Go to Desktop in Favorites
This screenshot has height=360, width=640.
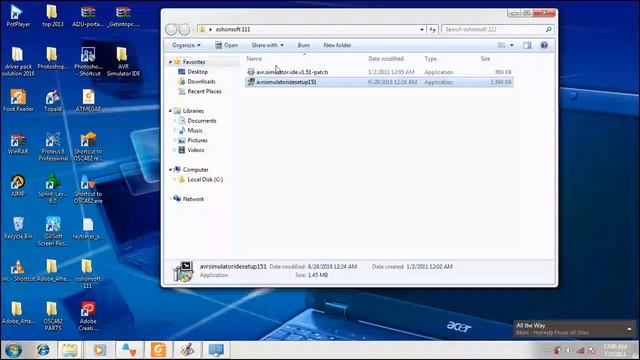point(198,72)
